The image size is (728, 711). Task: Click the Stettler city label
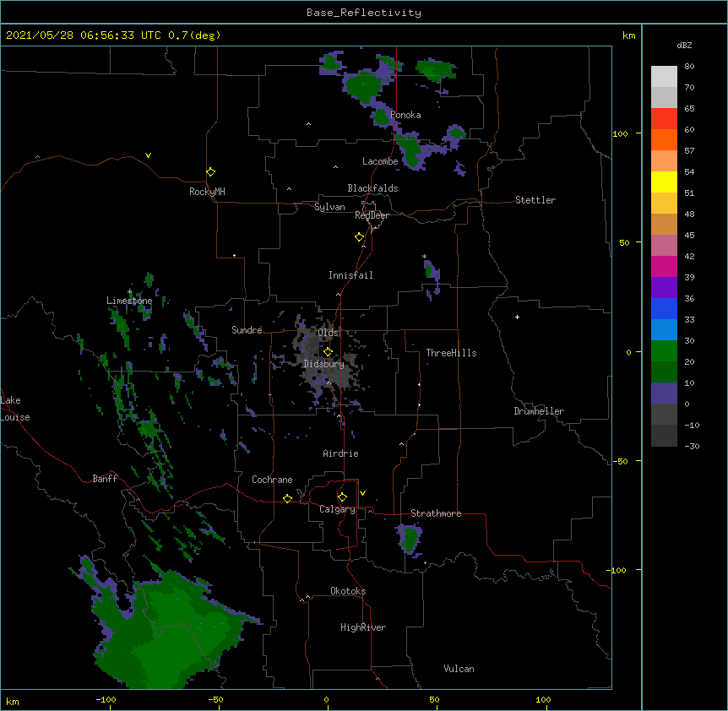[535, 200]
